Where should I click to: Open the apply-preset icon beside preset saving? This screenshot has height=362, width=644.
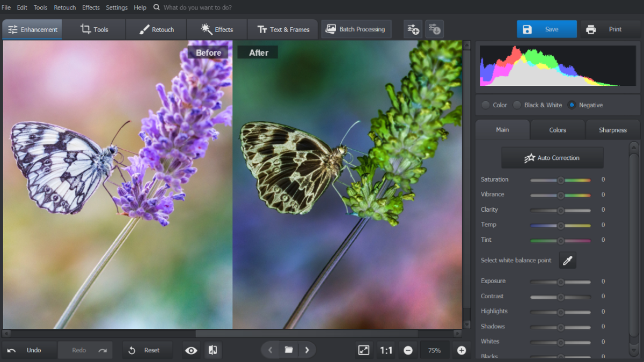coord(434,28)
